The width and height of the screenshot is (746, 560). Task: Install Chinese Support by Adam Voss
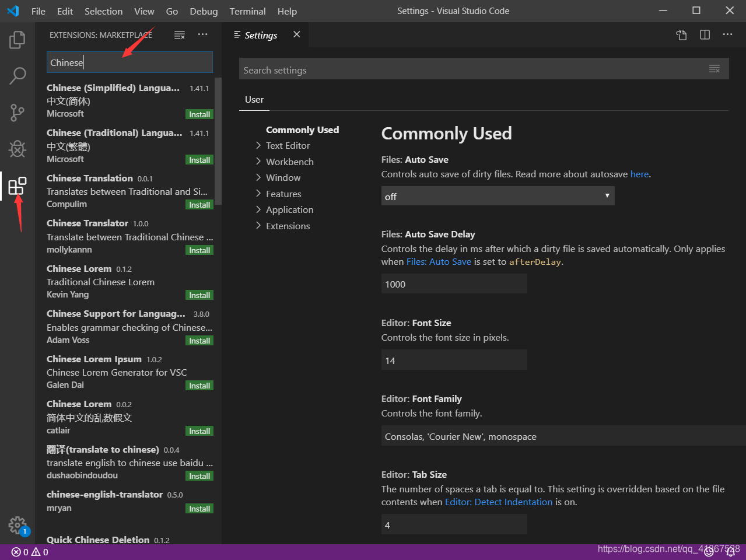coord(199,341)
